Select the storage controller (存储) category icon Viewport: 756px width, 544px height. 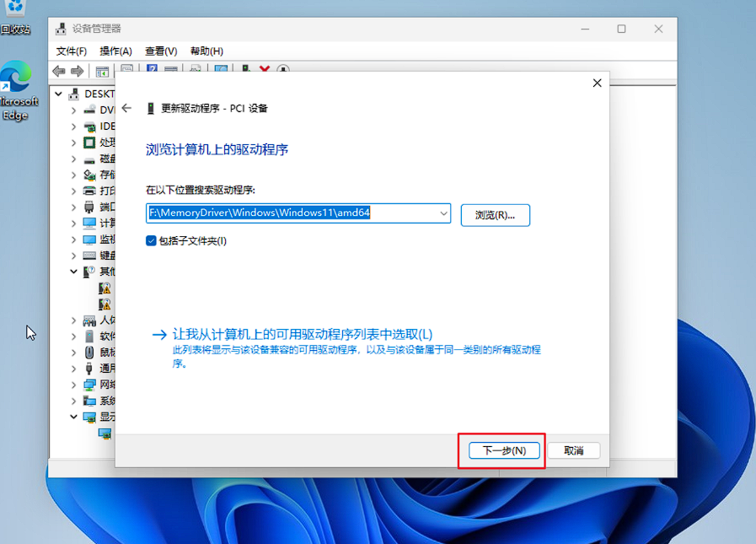click(89, 175)
